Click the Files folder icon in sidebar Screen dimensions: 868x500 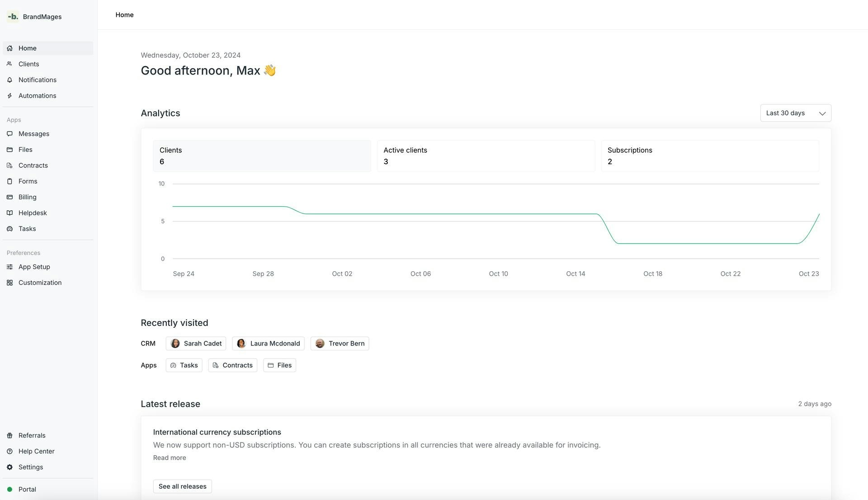pyautogui.click(x=9, y=150)
